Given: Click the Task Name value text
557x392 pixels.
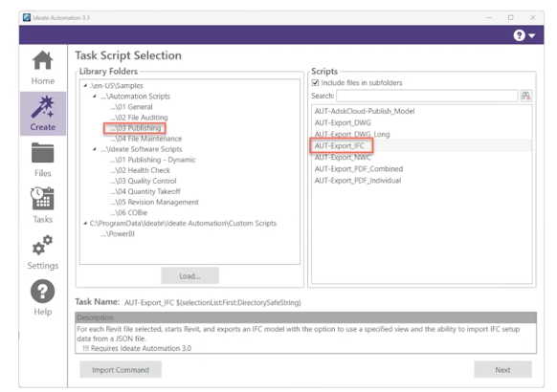Looking at the screenshot, I should (212, 302).
